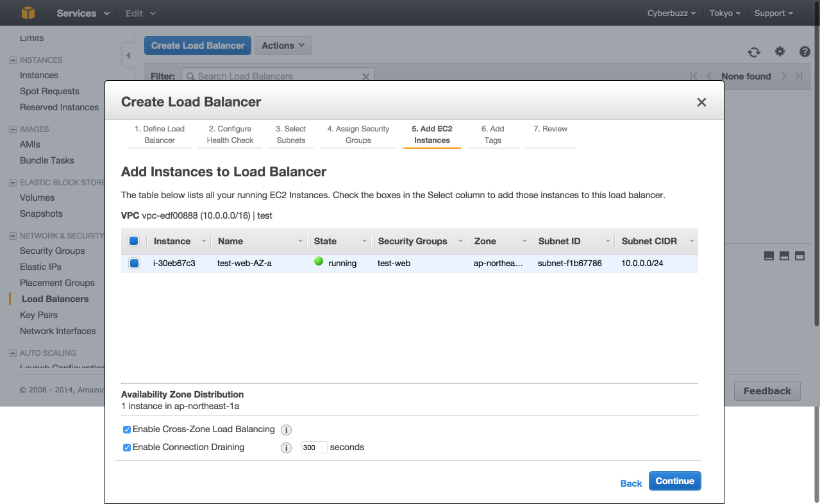The width and height of the screenshot is (820, 504).
Task: Click the refresh icon in the toolbar
Action: 754,53
